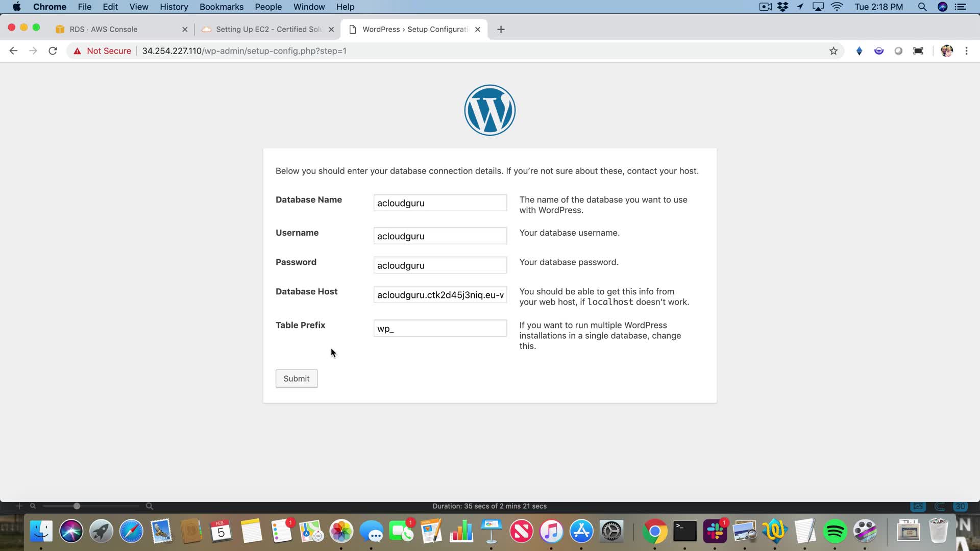Open Spotify from the dock

(835, 532)
